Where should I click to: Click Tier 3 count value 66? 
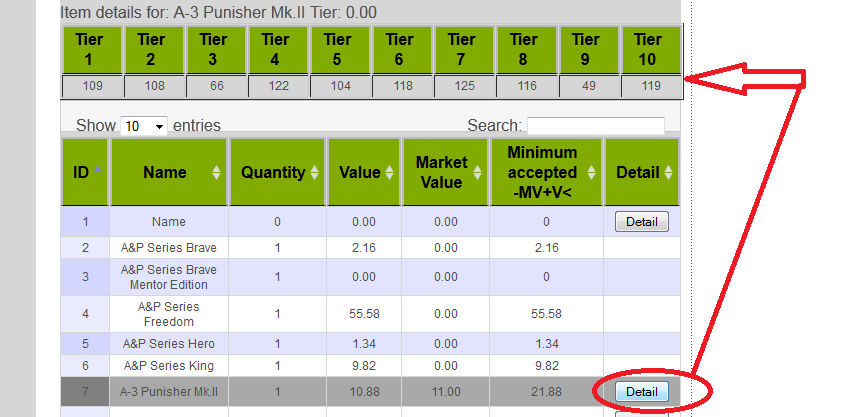(x=216, y=86)
